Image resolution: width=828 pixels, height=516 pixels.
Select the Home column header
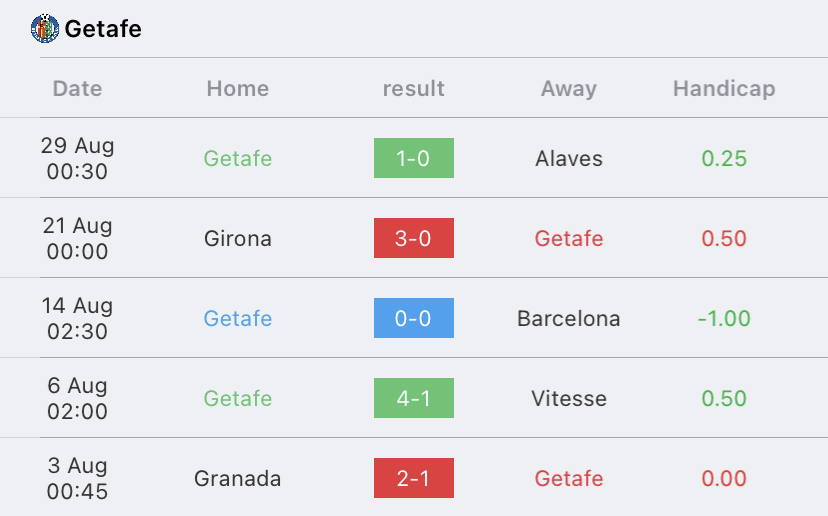pyautogui.click(x=238, y=89)
